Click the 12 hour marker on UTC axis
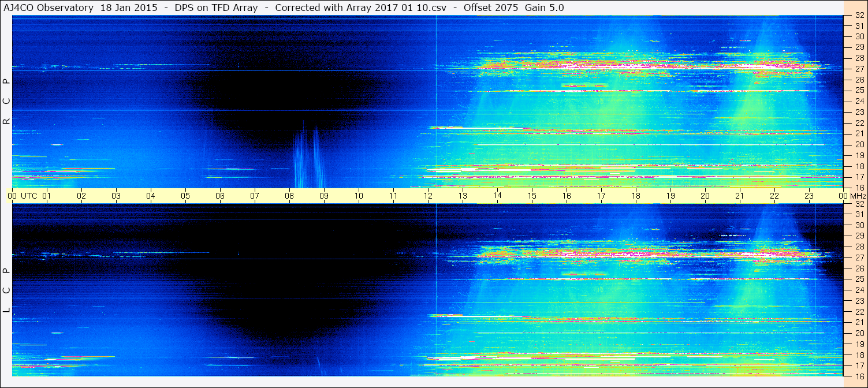The image size is (868, 388). click(x=428, y=196)
